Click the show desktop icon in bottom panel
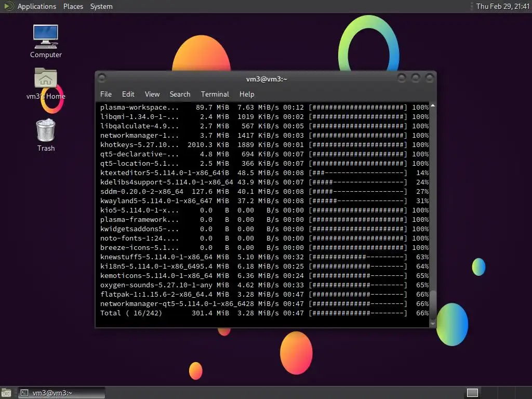532x399 pixels. [6, 393]
